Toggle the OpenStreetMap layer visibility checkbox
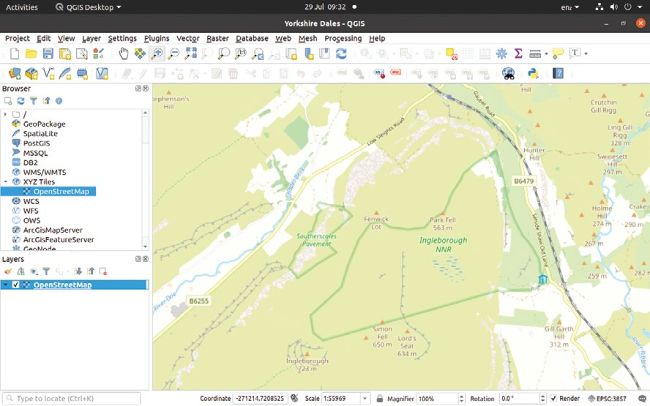Screen dimensions: 650x406 16,285
